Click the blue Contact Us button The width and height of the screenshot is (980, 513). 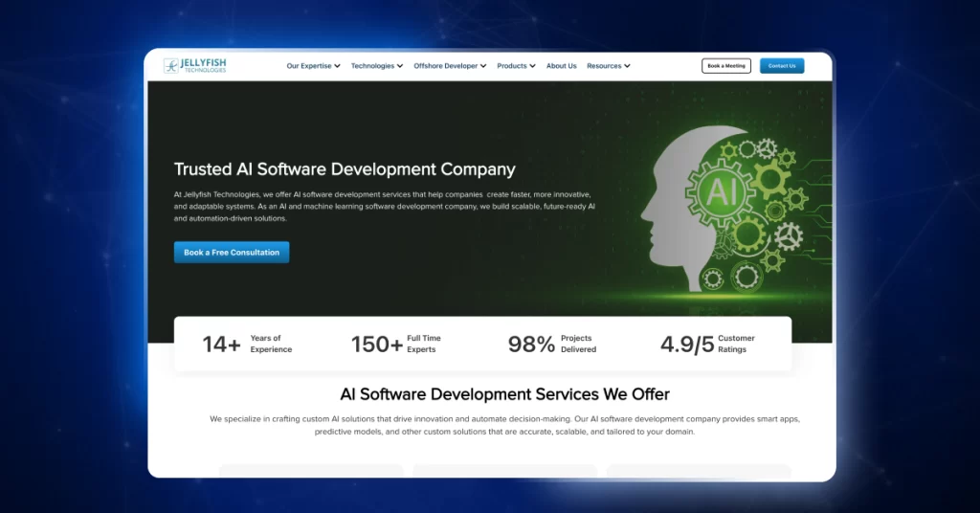pos(782,66)
